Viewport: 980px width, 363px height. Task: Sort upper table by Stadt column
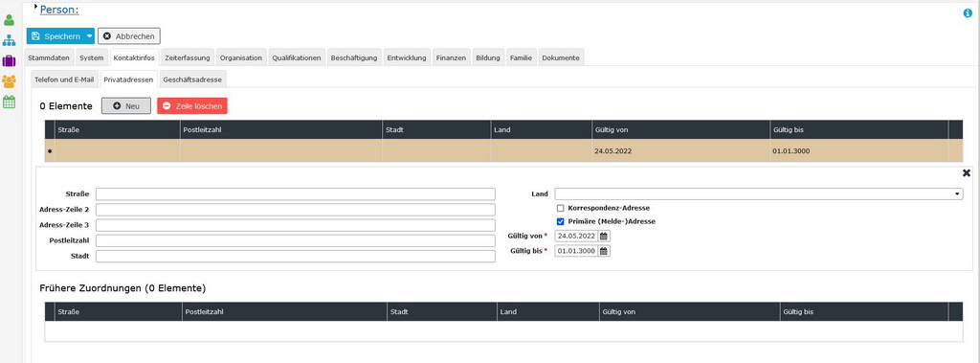(436, 129)
